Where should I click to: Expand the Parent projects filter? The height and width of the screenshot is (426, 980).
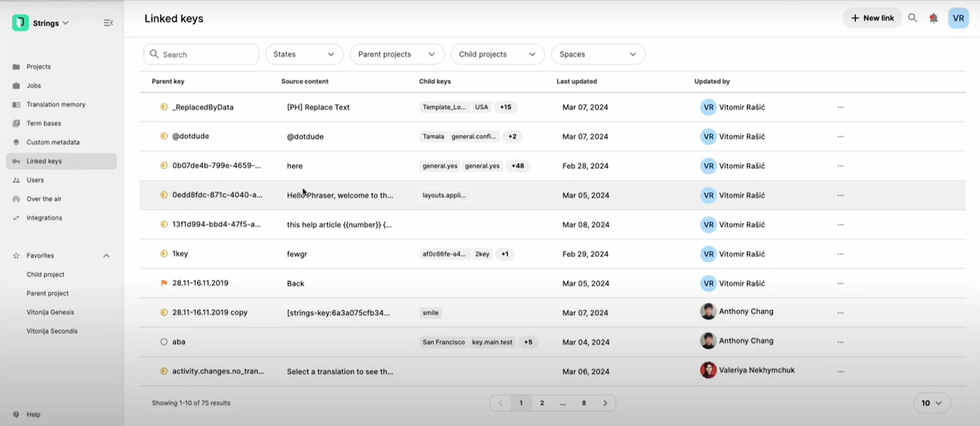(396, 55)
